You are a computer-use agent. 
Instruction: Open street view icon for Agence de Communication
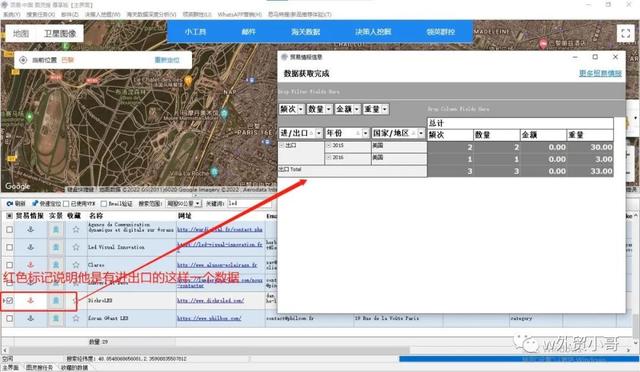tap(56, 229)
